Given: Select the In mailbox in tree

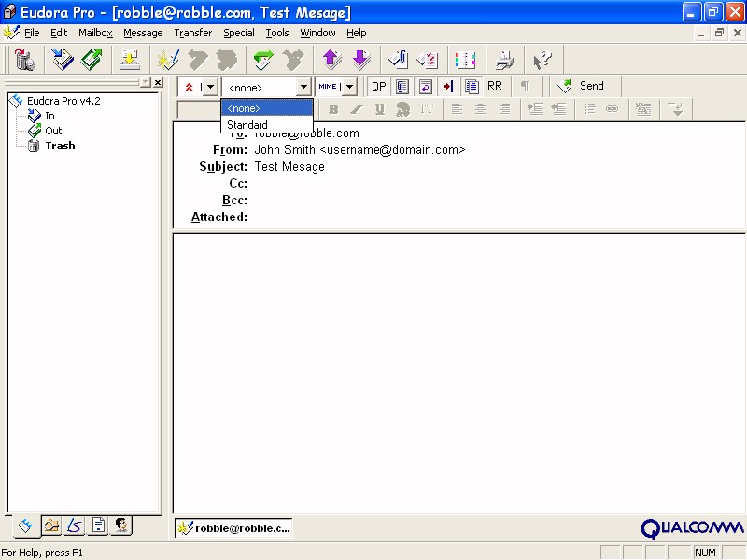Looking at the screenshot, I should 49,116.
